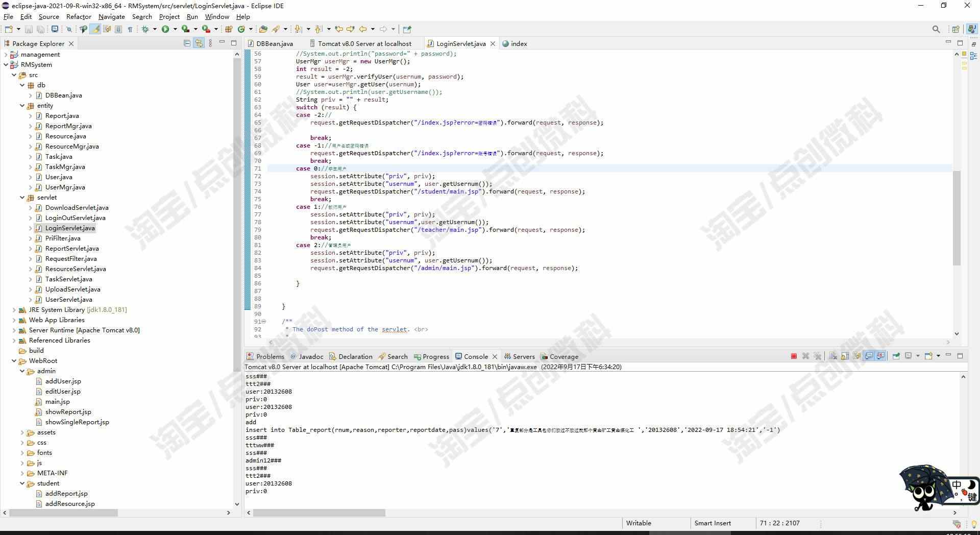Click the Writable status bar field
The image size is (980, 535).
(x=639, y=523)
